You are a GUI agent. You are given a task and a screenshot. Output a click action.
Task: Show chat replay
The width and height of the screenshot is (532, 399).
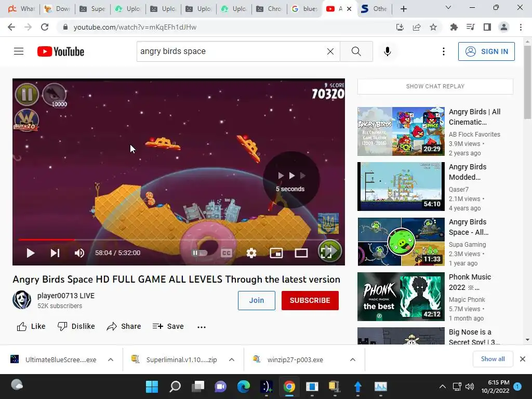(435, 86)
